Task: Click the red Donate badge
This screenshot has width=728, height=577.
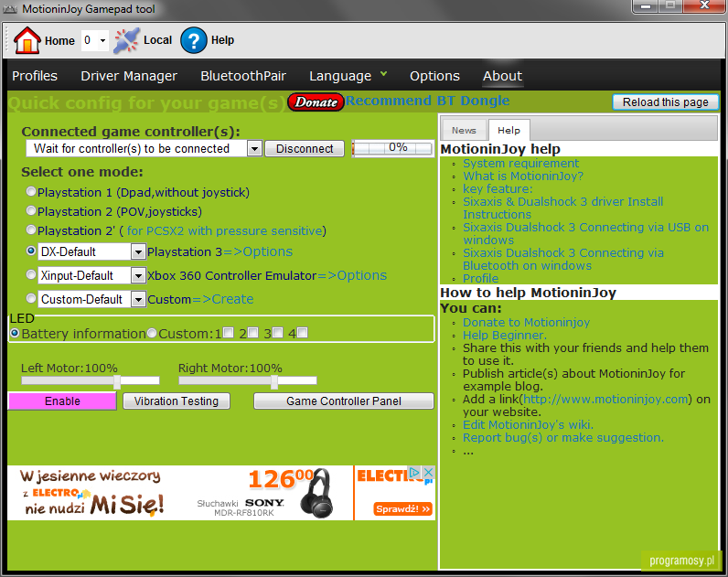Action: pos(316,102)
